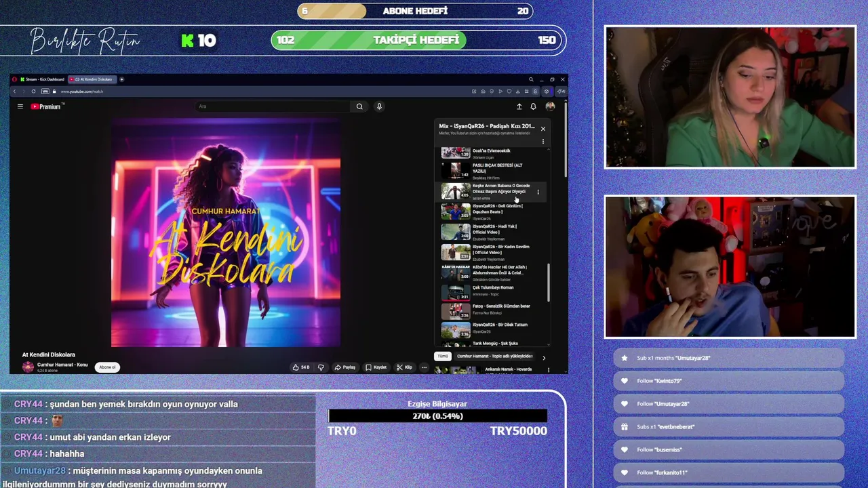Play 'iSyanQaR26 - Hadi Yak' playlist item
868x488 pixels.
pyautogui.click(x=492, y=232)
